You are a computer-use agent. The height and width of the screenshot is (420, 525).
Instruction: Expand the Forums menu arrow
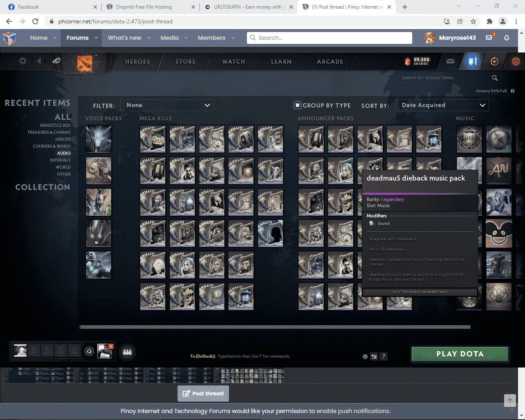pos(96,38)
